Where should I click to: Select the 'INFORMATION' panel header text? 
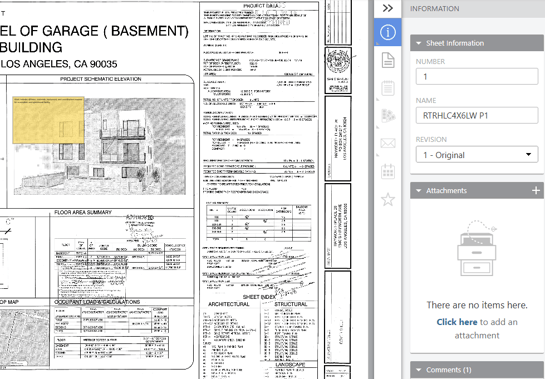[x=434, y=9]
